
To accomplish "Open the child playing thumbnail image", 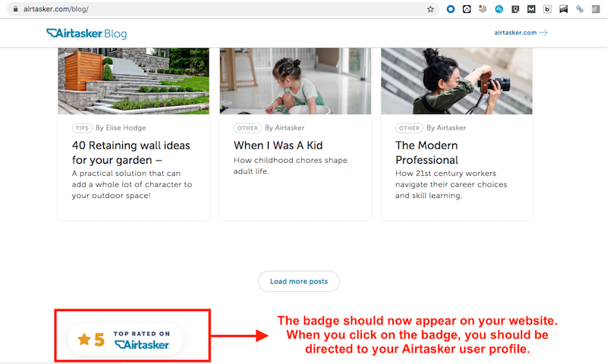I will coord(295,81).
